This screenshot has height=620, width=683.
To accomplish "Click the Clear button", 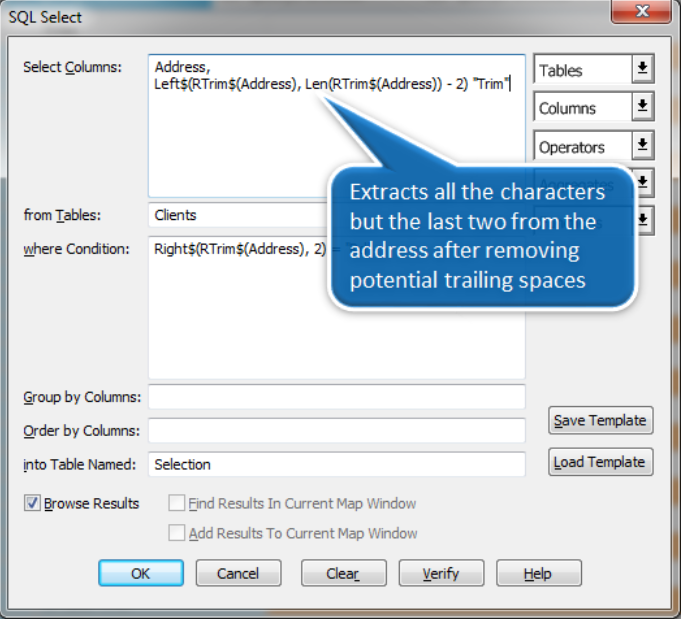I will coord(342,573).
